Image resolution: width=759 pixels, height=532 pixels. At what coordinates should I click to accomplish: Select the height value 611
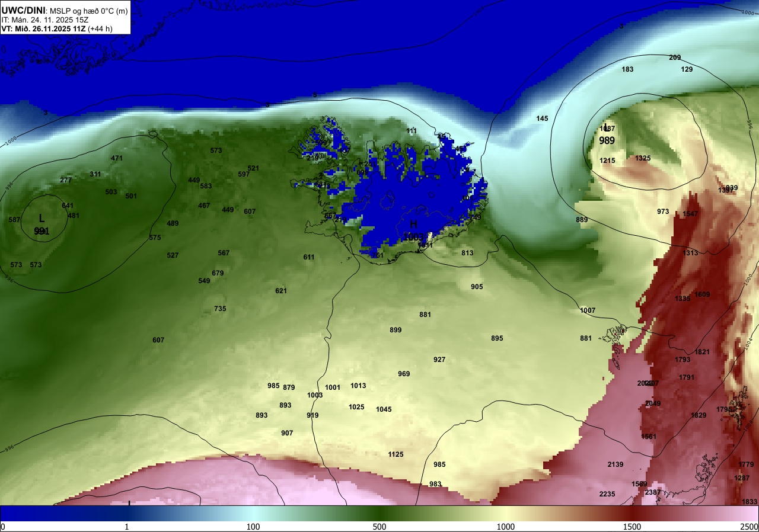[309, 257]
